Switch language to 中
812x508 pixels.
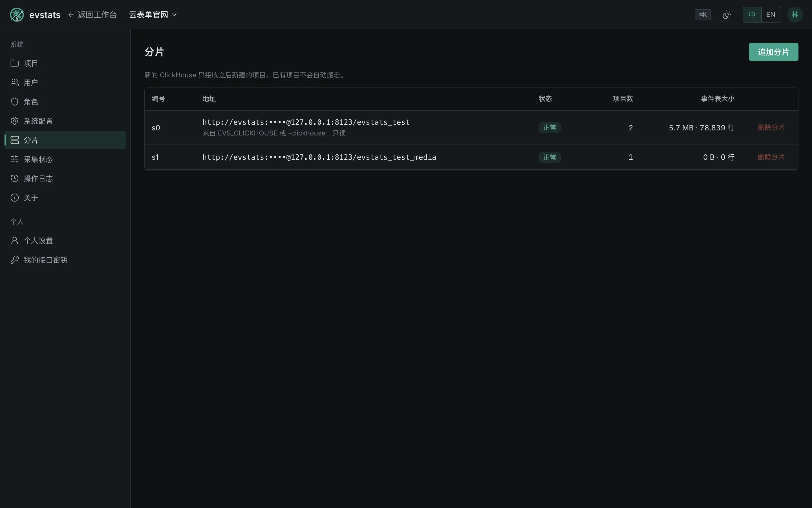(x=752, y=14)
